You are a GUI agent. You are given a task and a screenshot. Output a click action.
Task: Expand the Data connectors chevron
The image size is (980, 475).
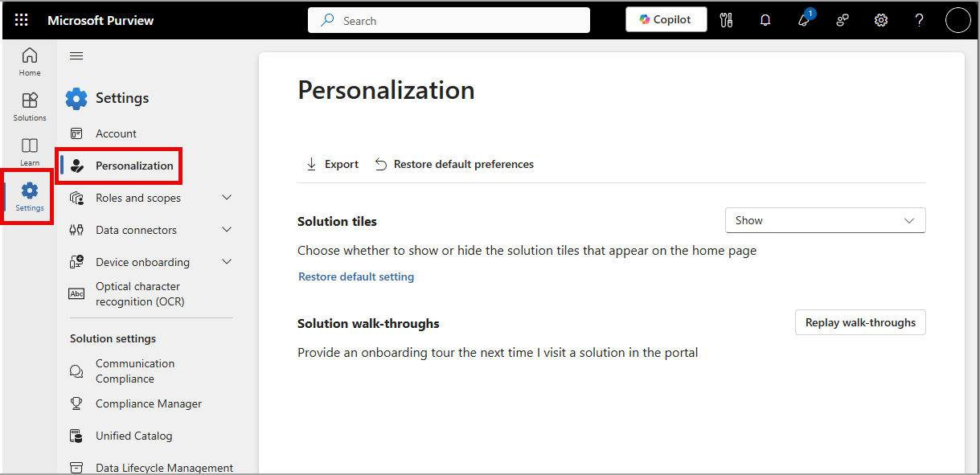227,230
